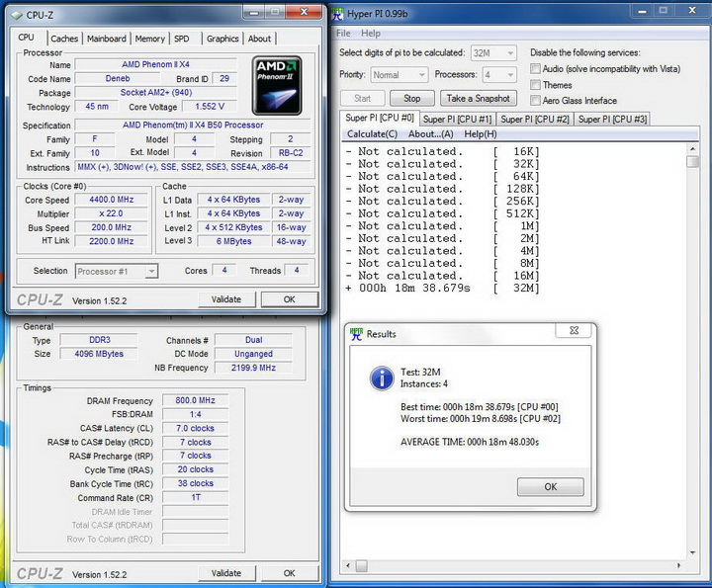Screen dimensions: 712x588
Task: Close the Hyper PI window
Action: pos(692,11)
